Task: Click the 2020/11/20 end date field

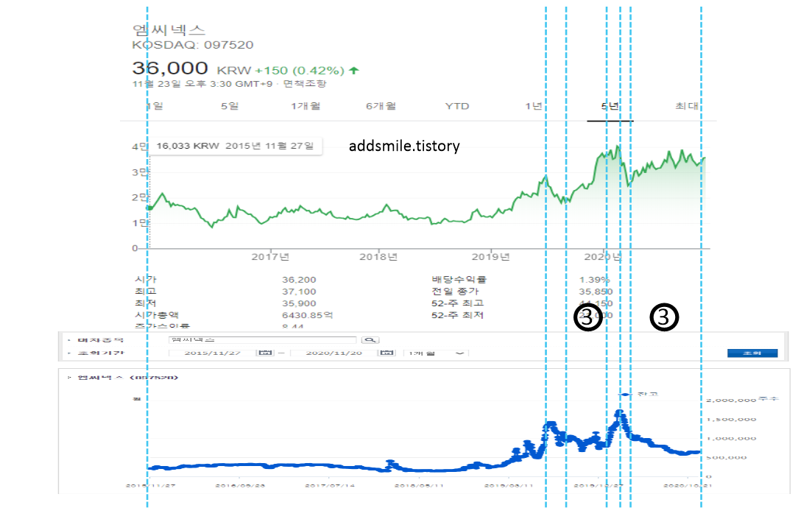Action: (334, 353)
